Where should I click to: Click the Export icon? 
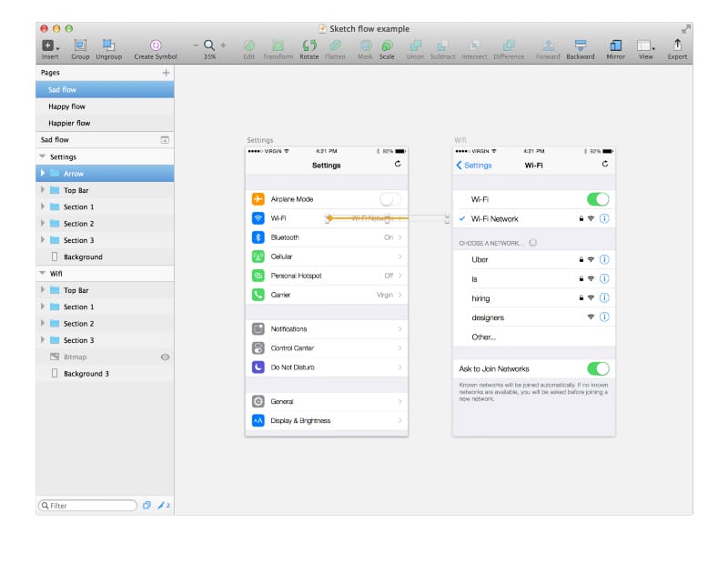click(677, 46)
